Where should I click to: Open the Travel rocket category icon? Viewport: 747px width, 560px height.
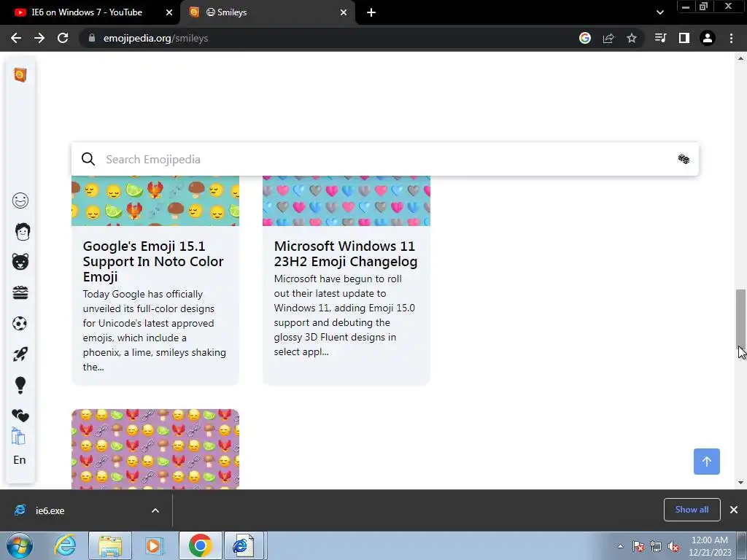click(x=20, y=354)
